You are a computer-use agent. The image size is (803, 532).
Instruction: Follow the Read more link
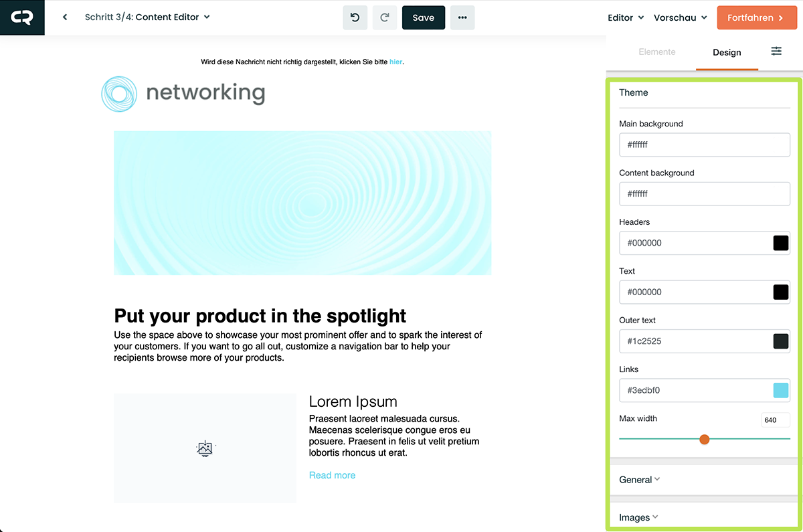332,475
